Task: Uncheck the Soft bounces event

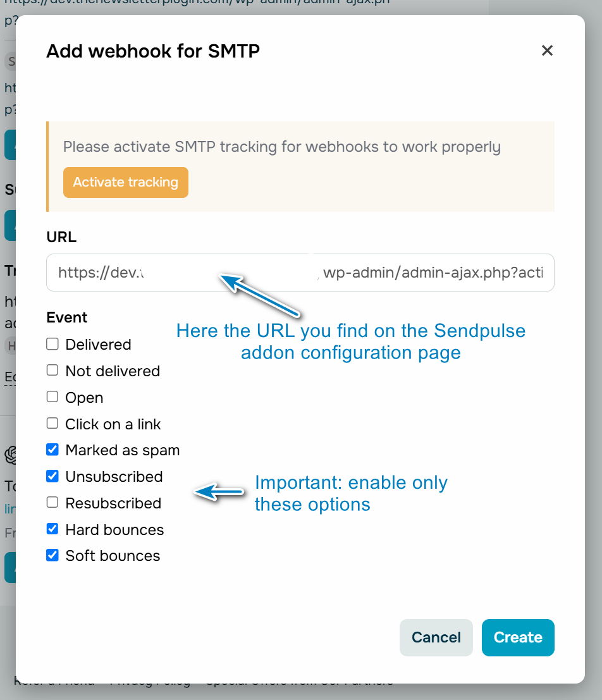Action: click(52, 555)
